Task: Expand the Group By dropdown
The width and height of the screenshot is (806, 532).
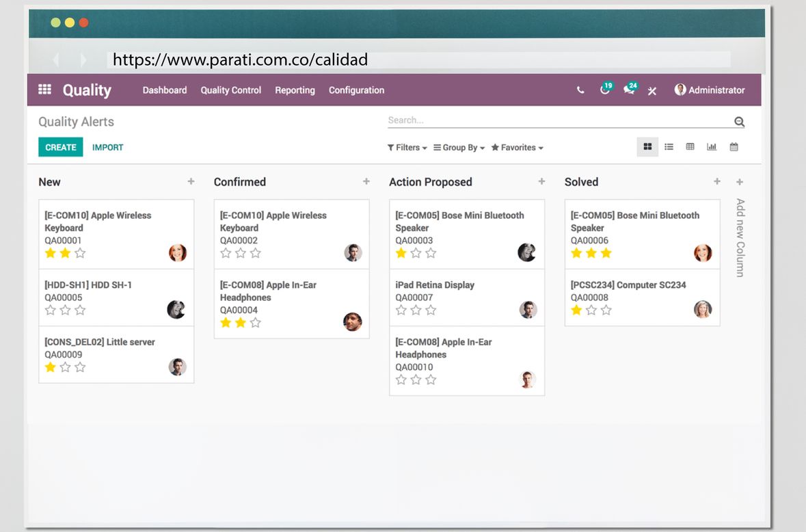Action: tap(459, 148)
